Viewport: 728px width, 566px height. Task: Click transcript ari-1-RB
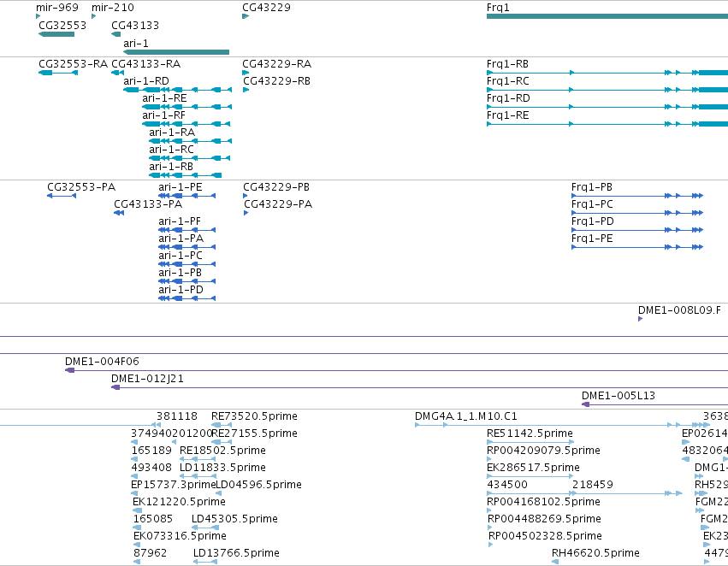click(186, 175)
